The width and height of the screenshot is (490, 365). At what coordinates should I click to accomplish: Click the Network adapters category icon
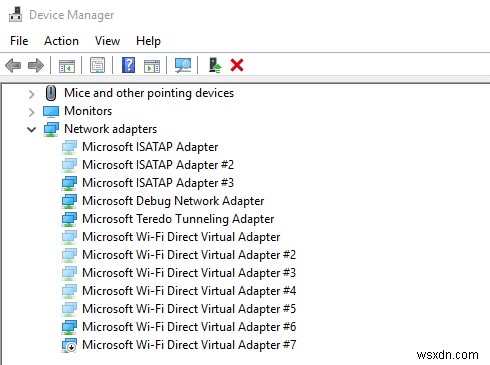pyautogui.click(x=51, y=129)
